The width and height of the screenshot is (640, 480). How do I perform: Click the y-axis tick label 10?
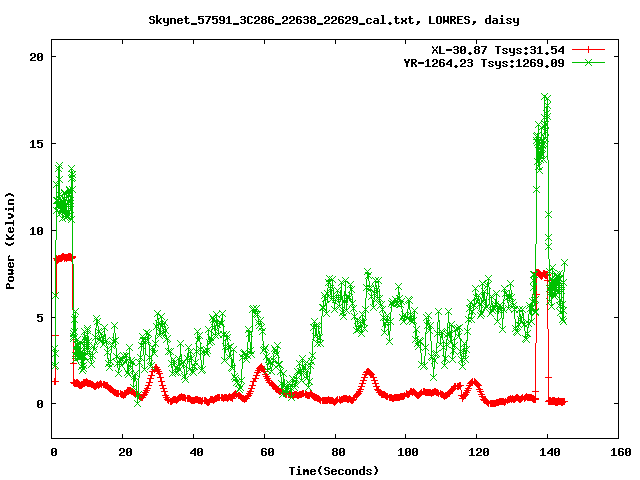(36, 231)
